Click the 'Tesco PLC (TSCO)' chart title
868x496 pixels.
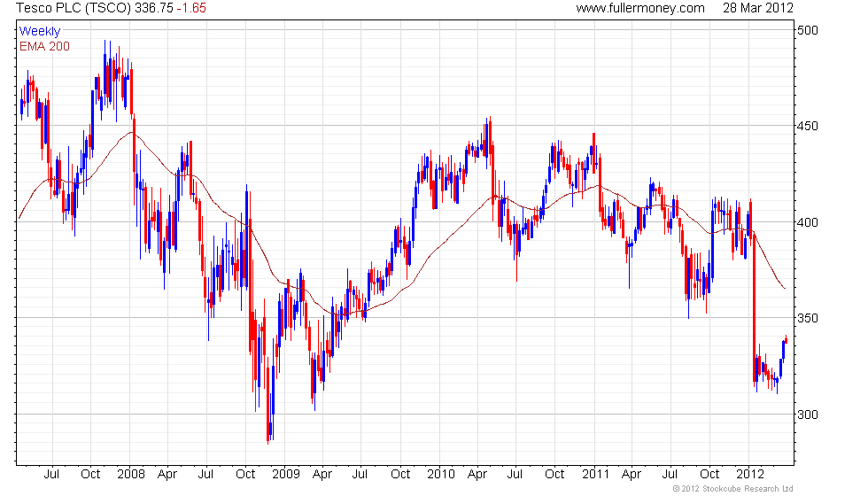tap(74, 8)
